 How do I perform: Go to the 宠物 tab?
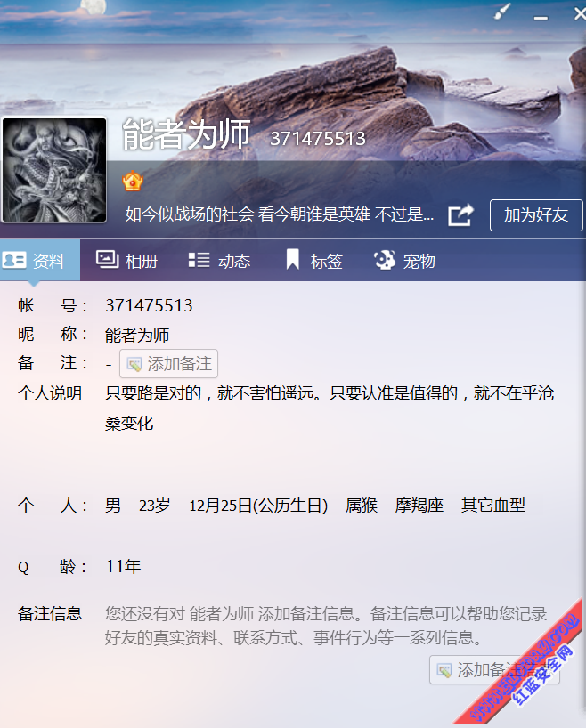pos(404,261)
